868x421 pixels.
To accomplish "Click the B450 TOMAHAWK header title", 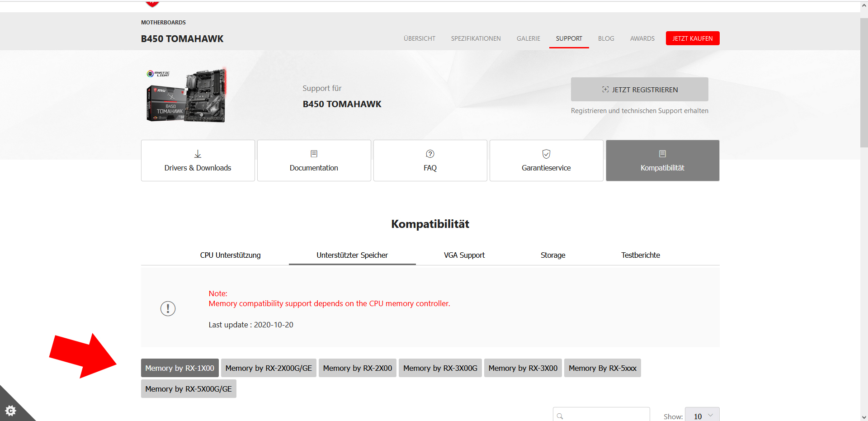I will click(x=182, y=39).
